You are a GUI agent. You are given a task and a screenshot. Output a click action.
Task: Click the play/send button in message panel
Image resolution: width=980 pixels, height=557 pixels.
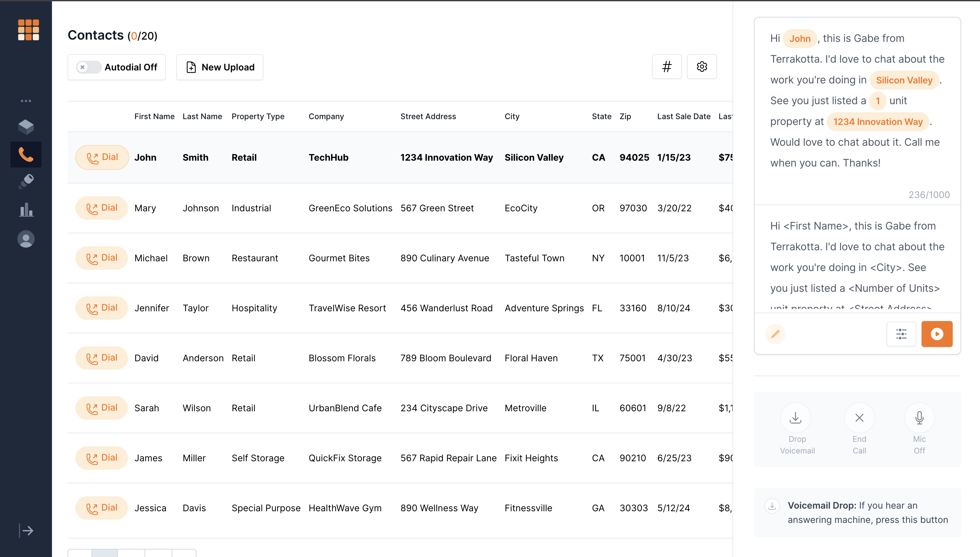tap(937, 334)
